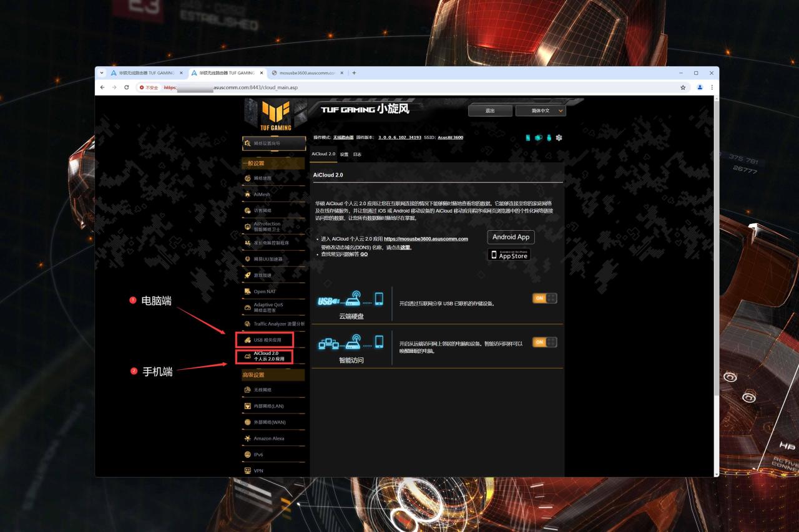Viewport: 799px width, 532px height.
Task: Close the mosusbe3600.asuscomm.com tab
Action: 341,73
